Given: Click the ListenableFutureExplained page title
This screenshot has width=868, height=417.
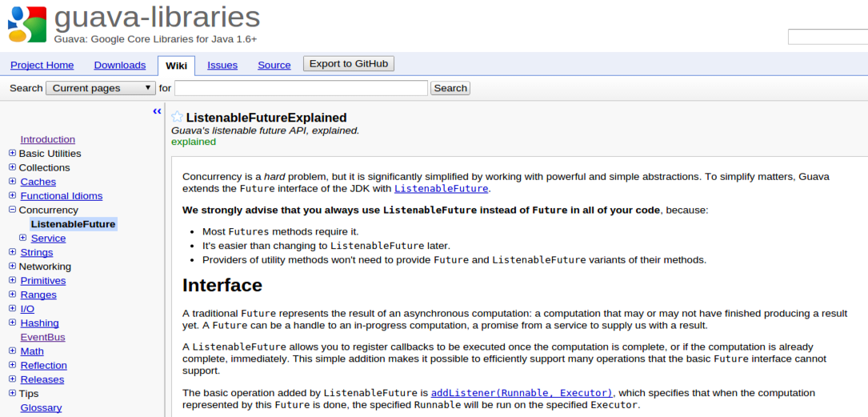Looking at the screenshot, I should [x=266, y=118].
